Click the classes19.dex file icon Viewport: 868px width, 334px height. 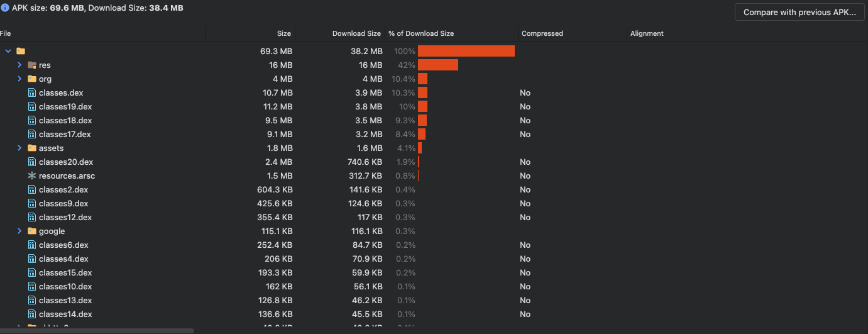[32, 106]
